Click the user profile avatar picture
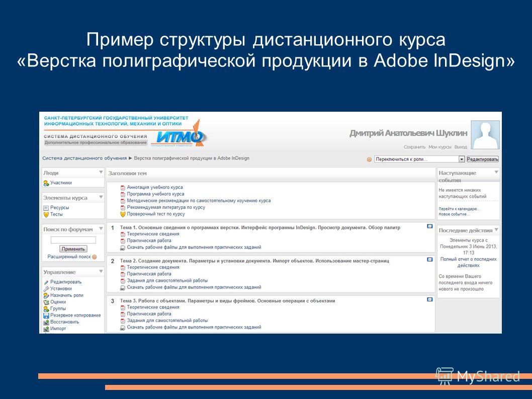The image size is (532, 399). 485,135
